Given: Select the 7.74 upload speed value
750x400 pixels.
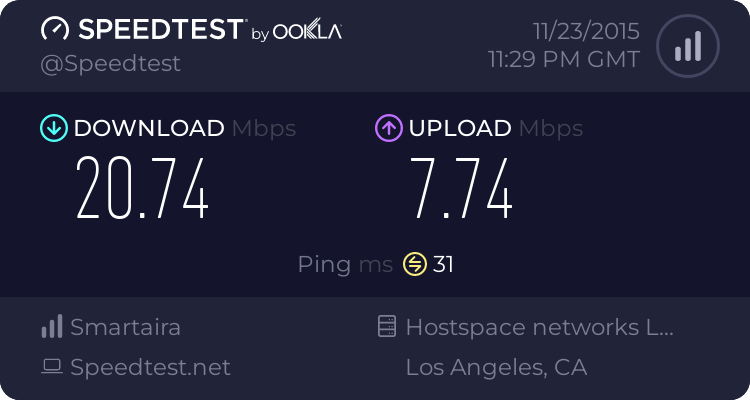Looking at the screenshot, I should tap(462, 188).
